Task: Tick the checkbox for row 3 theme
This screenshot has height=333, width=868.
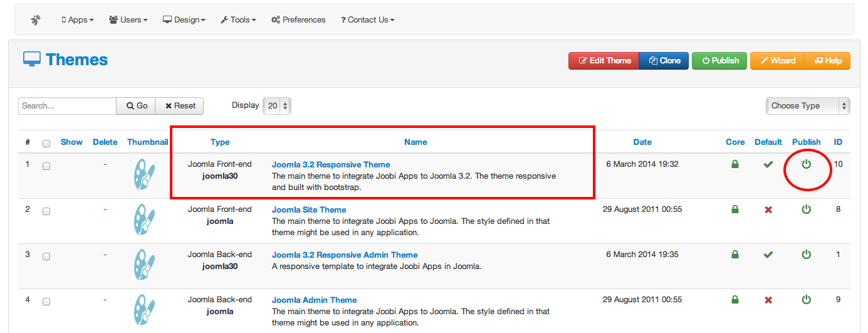Action: (x=46, y=256)
